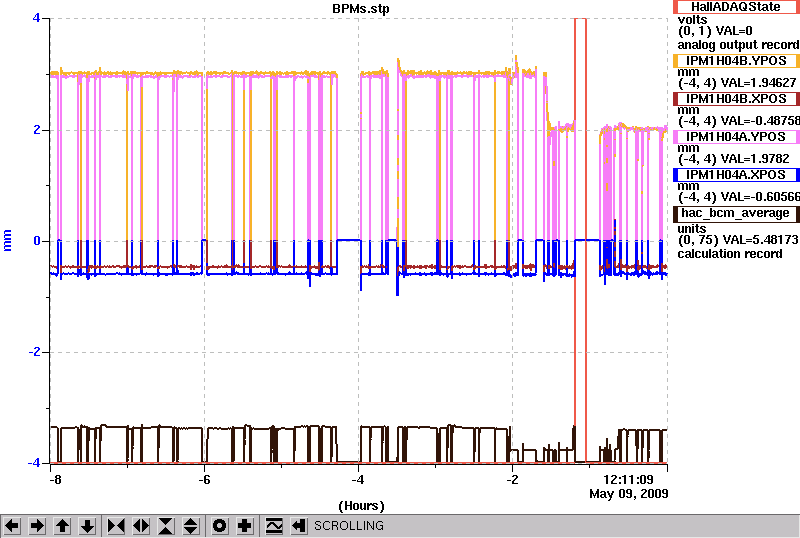Click the -8 hour tick label

55,480
